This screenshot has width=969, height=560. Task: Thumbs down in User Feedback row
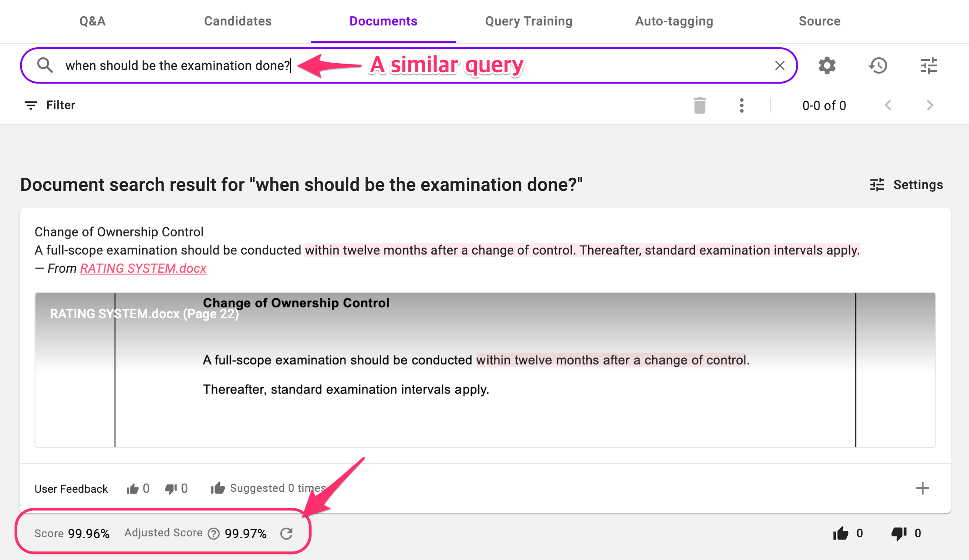171,489
